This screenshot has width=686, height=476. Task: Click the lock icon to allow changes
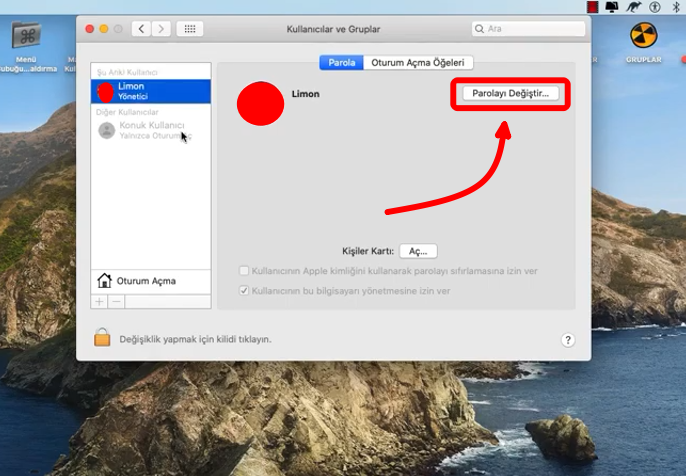(102, 338)
